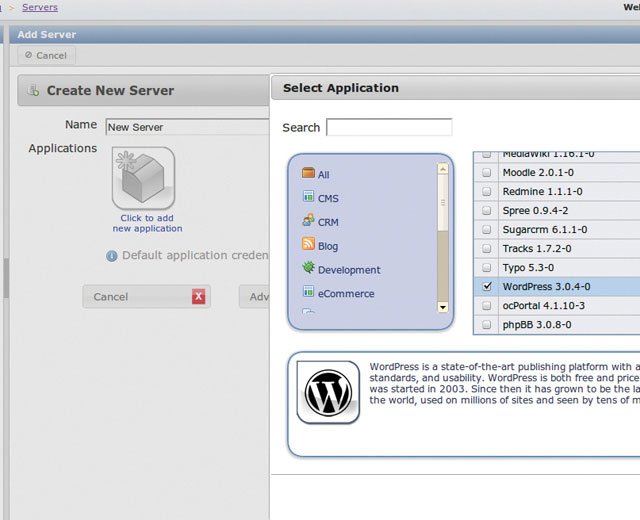Click the Spree 0.9.4-2 row text
Screen dimensions: 640x520
click(x=535, y=211)
